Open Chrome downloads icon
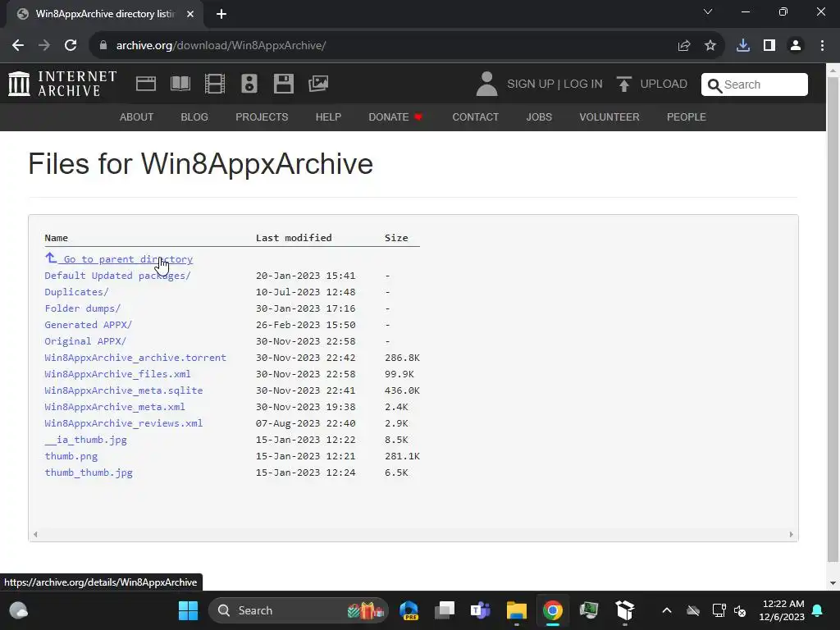 743,46
